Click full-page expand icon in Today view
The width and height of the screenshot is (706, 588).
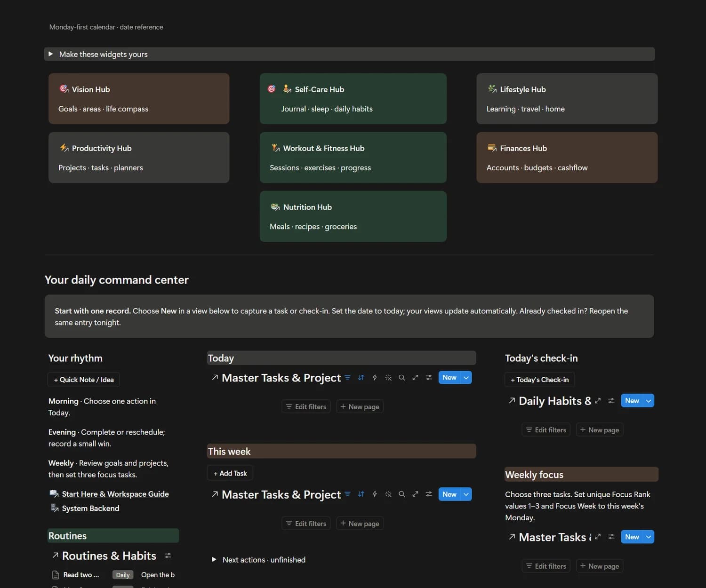coord(415,377)
